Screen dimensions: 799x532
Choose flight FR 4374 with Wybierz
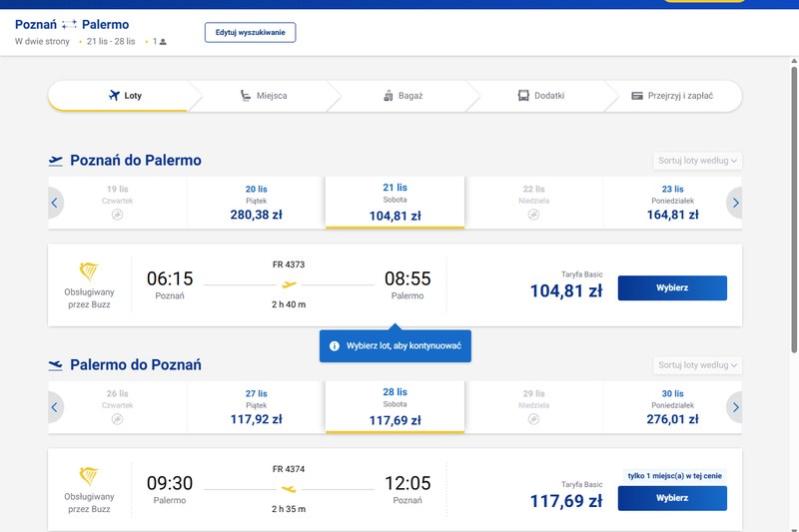pos(672,498)
